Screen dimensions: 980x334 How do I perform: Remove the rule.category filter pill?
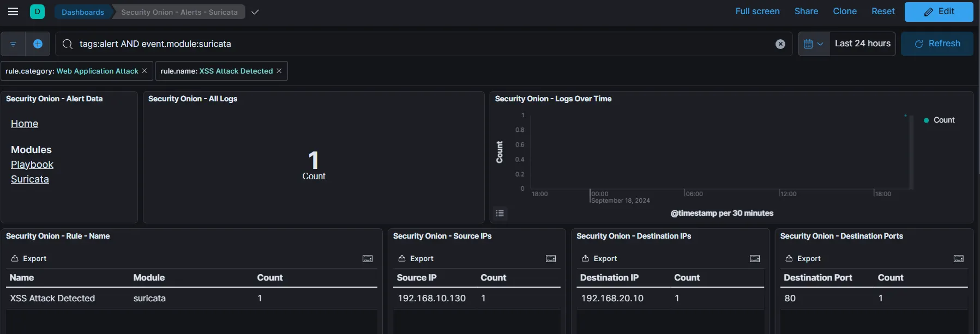145,71
